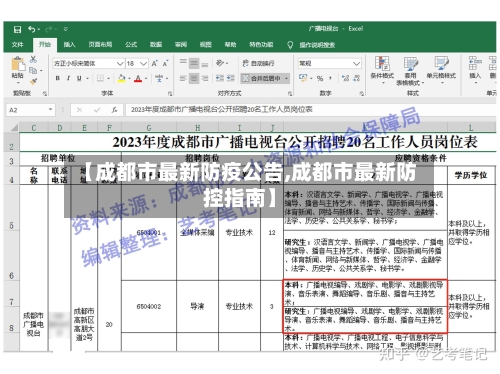The height and width of the screenshot is (374, 500).
Task: Toggle Align Right
Action: click(205, 78)
